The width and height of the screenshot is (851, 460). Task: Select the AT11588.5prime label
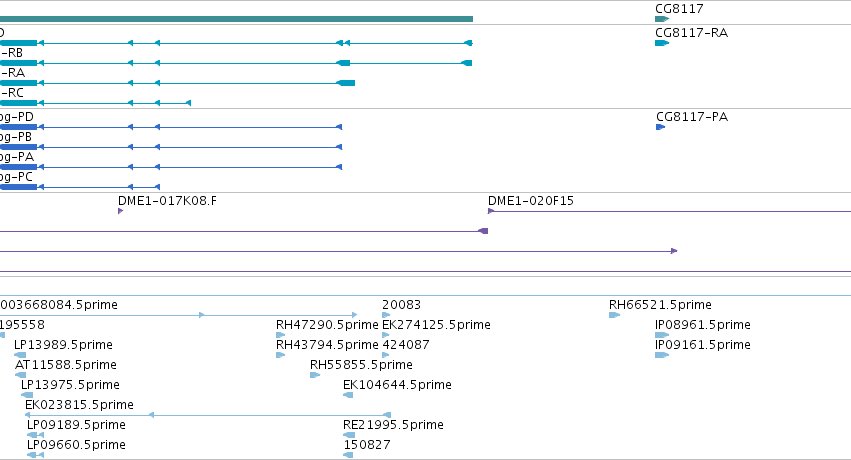[66, 365]
